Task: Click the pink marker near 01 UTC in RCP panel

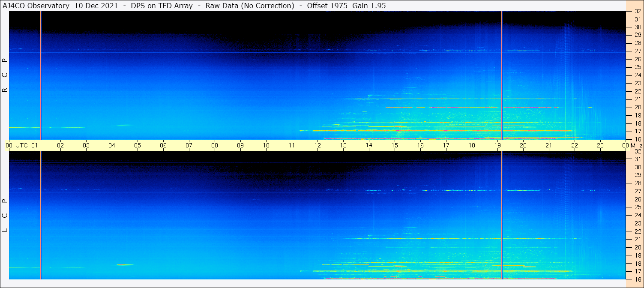Action: click(x=41, y=75)
